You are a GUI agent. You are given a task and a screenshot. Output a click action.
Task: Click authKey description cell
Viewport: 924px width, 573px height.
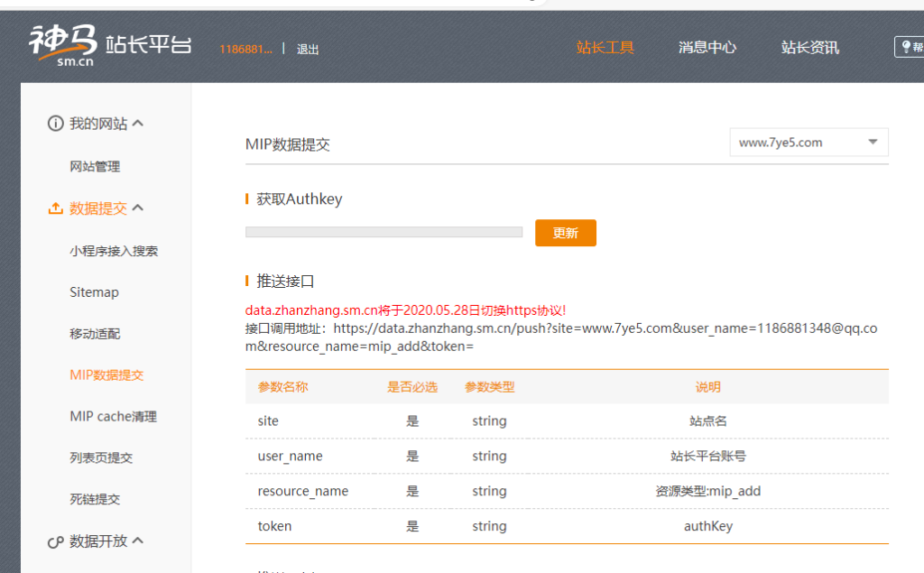pos(707,526)
